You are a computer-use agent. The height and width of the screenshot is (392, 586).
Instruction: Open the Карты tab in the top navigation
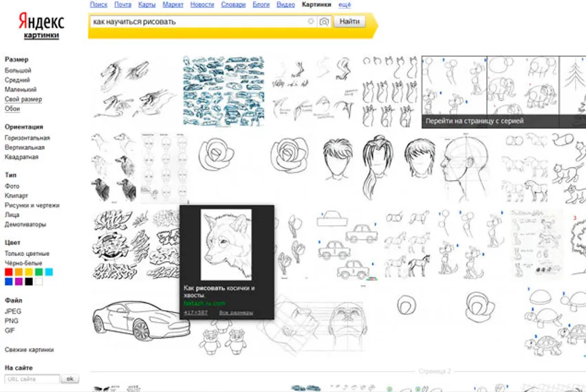tap(145, 4)
